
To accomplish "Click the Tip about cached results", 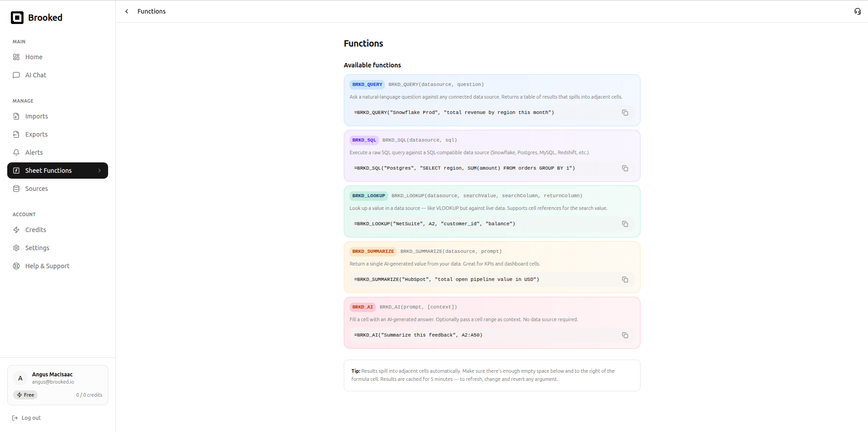I will point(492,375).
